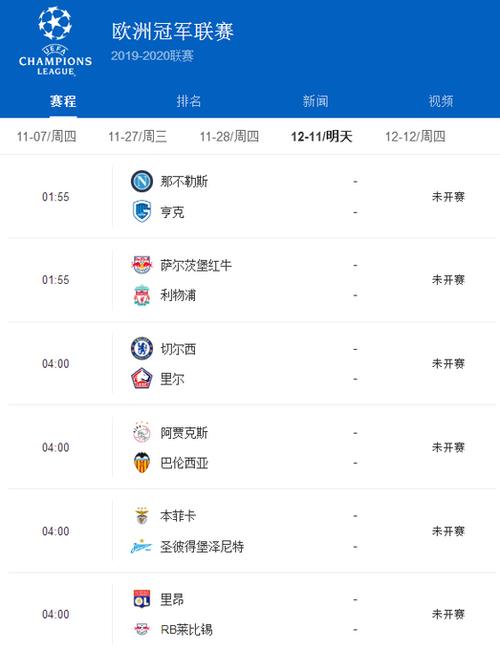Screen dimensions: 500x650
Task: Switch to the 排名 rankings tab
Action: pos(189,101)
